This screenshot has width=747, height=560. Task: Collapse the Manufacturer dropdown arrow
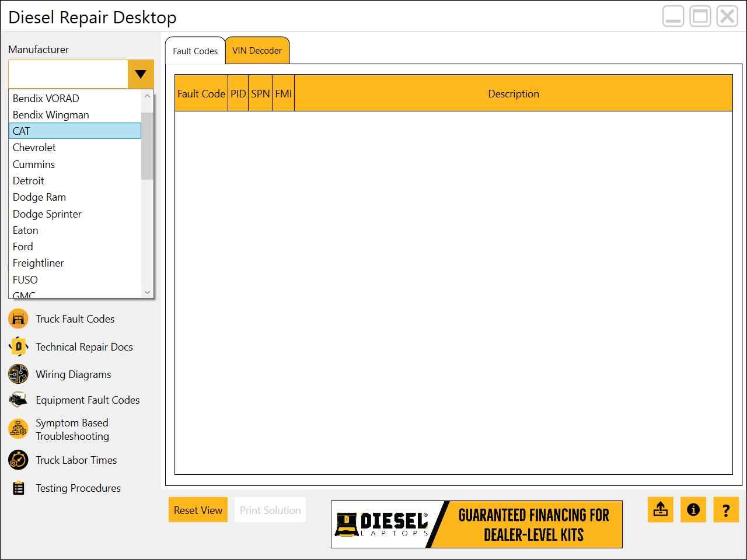(x=141, y=74)
